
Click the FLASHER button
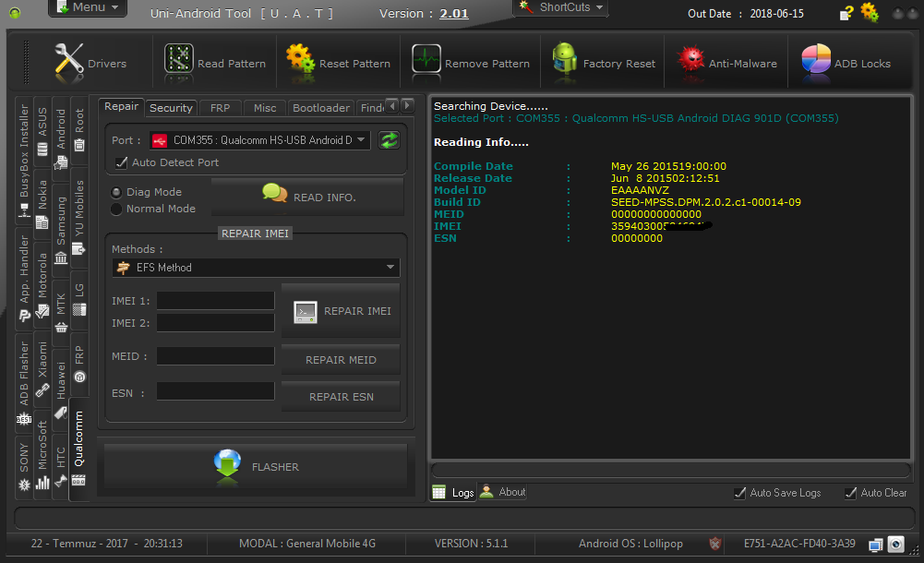pos(256,466)
